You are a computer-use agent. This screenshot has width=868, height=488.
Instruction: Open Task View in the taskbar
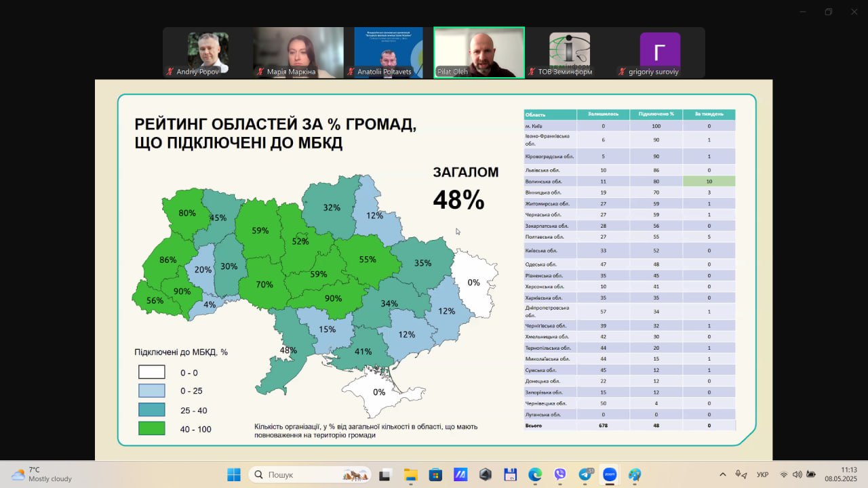tap(385, 474)
